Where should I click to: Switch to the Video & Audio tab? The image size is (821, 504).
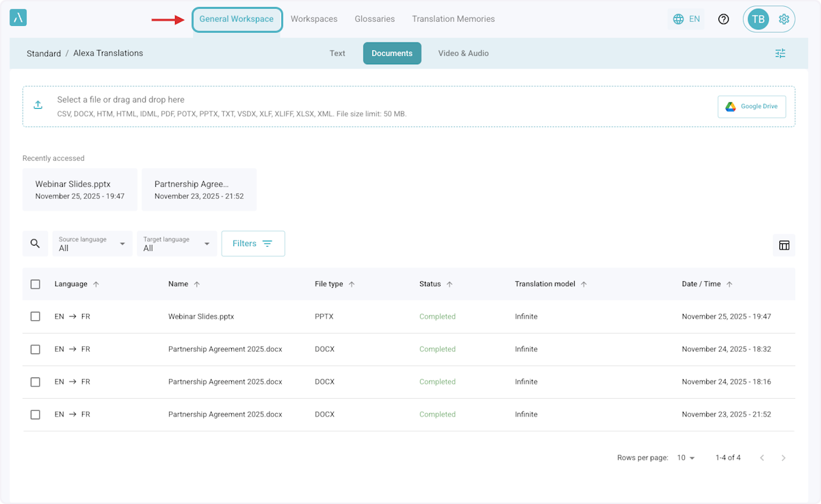[463, 53]
